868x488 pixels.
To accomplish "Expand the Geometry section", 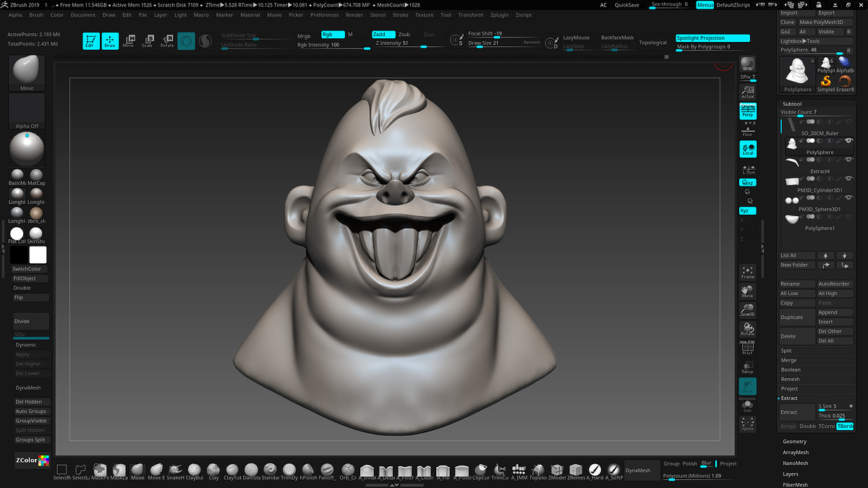I will (794, 442).
